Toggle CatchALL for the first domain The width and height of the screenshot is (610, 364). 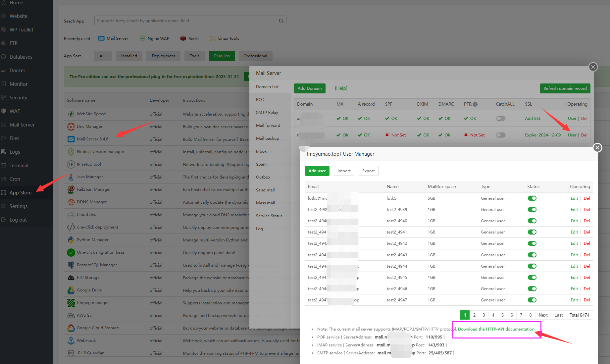coord(501,119)
